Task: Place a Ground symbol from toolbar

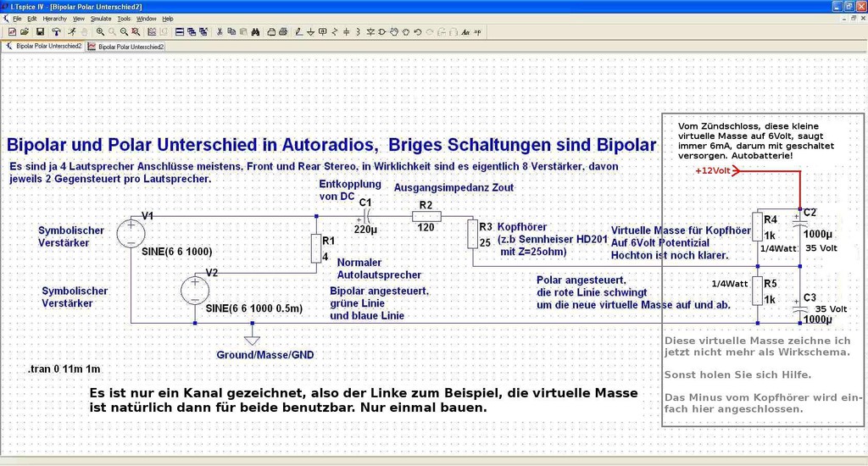Action: click(x=310, y=32)
